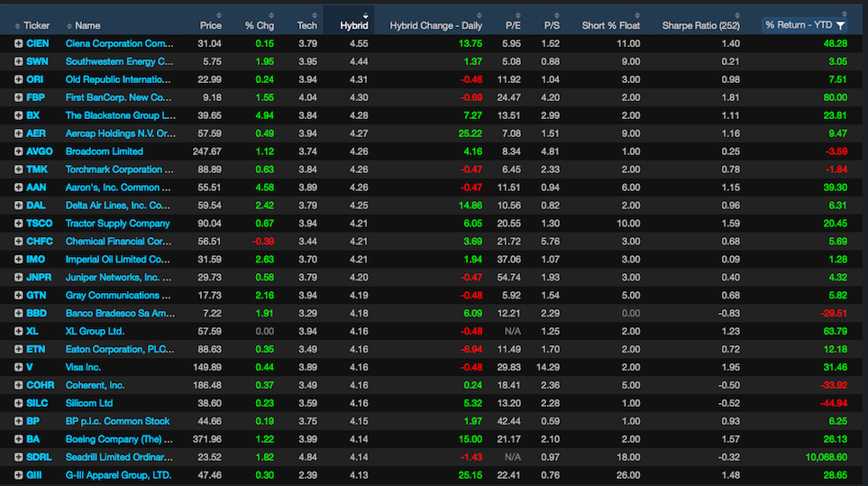Screen dimensions: 868x486
Task: Expand the FBP row plus icon
Action: 18,97
